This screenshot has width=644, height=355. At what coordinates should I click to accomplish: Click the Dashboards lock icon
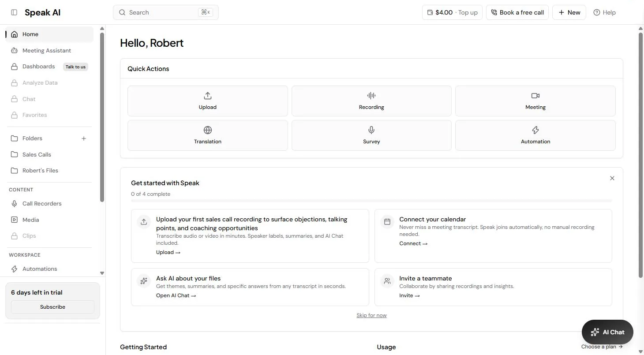pyautogui.click(x=15, y=67)
